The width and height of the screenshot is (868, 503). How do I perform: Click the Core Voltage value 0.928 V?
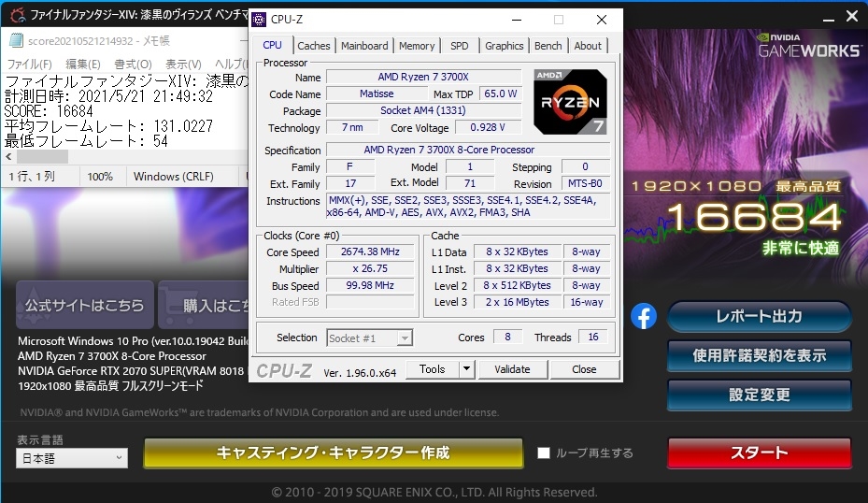(488, 127)
